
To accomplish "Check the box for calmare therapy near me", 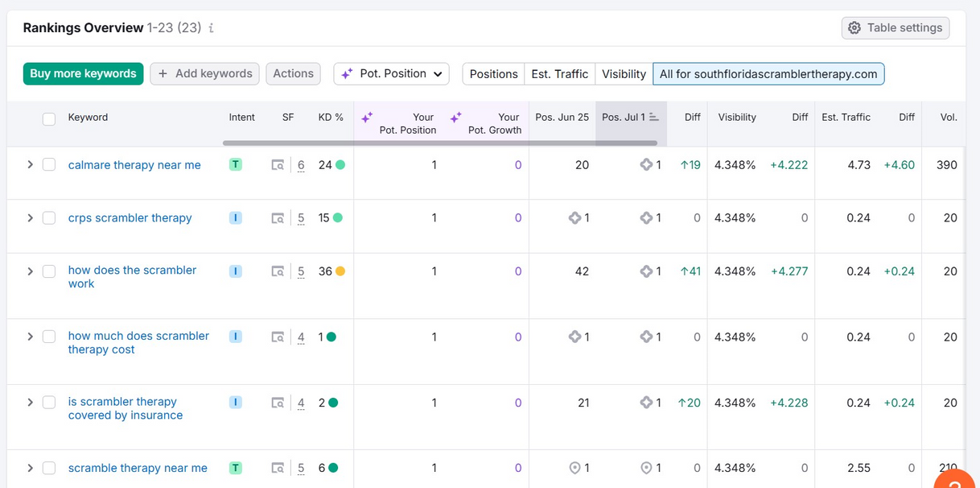I will pyautogui.click(x=49, y=164).
